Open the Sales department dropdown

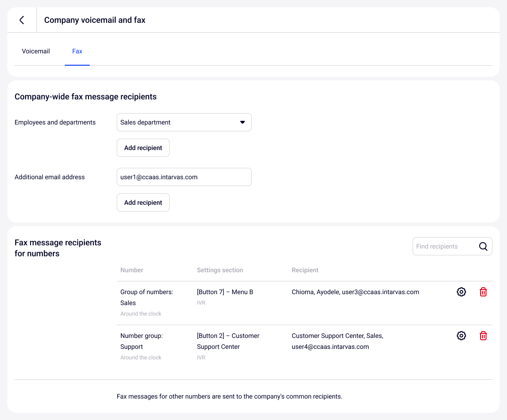pos(184,122)
